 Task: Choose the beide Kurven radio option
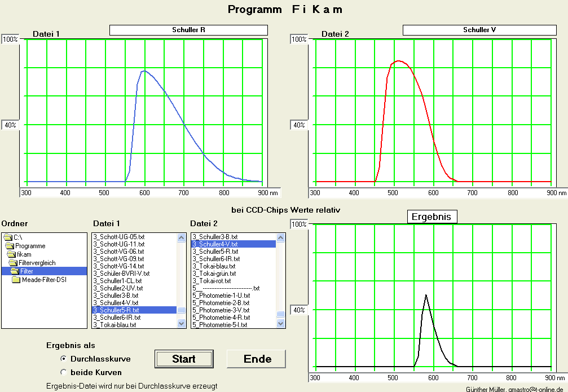(x=64, y=372)
